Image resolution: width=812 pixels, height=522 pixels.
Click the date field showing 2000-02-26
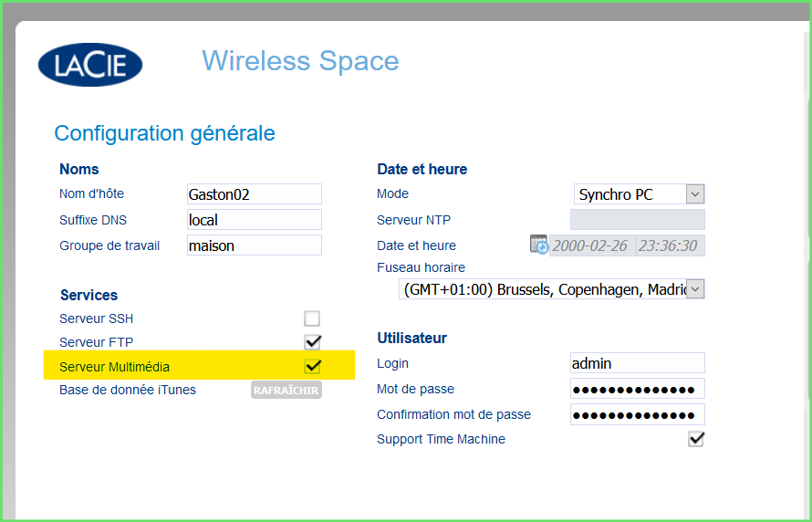click(x=591, y=245)
